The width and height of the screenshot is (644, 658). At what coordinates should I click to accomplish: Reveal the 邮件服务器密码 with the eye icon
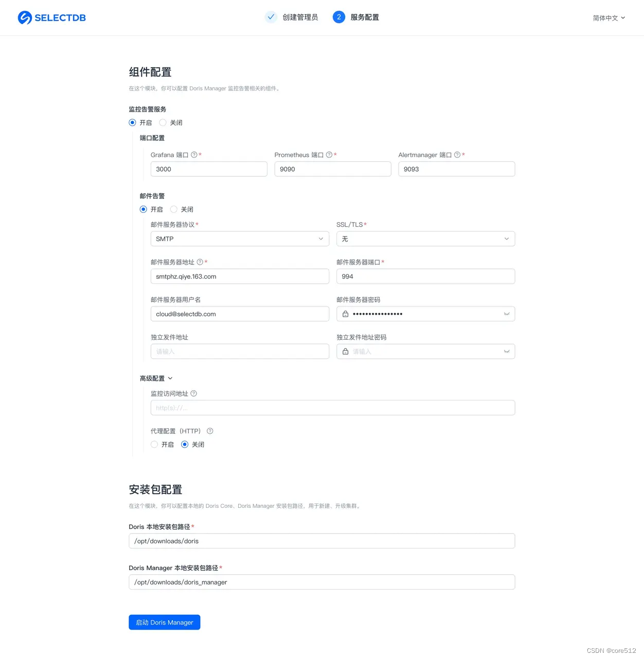pos(507,314)
